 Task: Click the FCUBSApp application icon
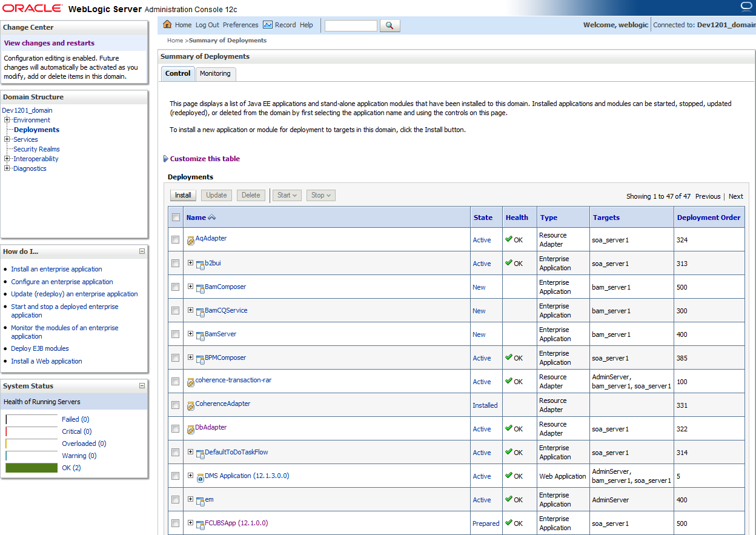click(201, 524)
